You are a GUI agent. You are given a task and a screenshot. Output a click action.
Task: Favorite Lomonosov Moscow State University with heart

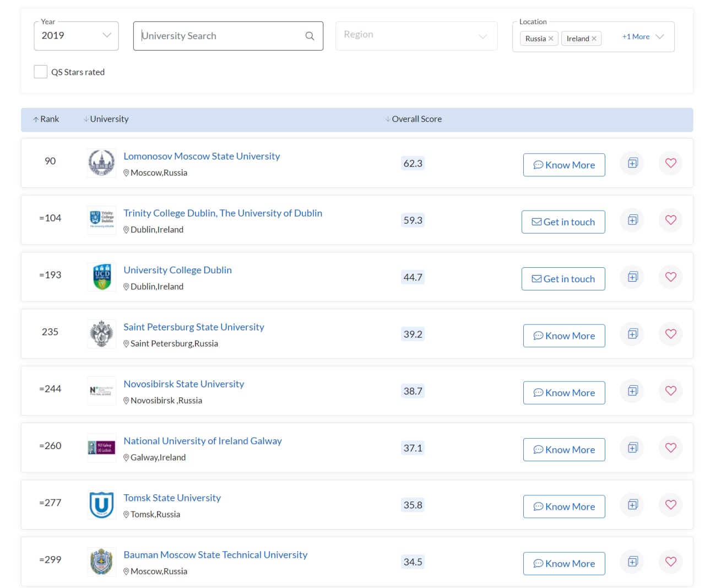(670, 163)
